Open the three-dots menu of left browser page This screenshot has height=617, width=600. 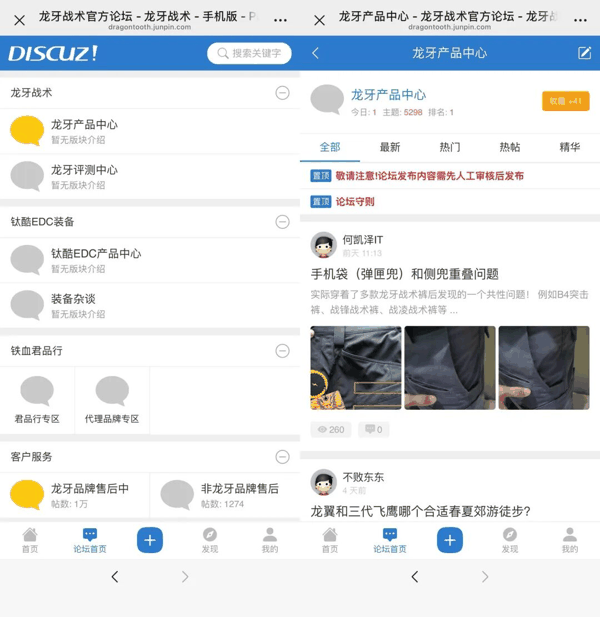point(280,20)
